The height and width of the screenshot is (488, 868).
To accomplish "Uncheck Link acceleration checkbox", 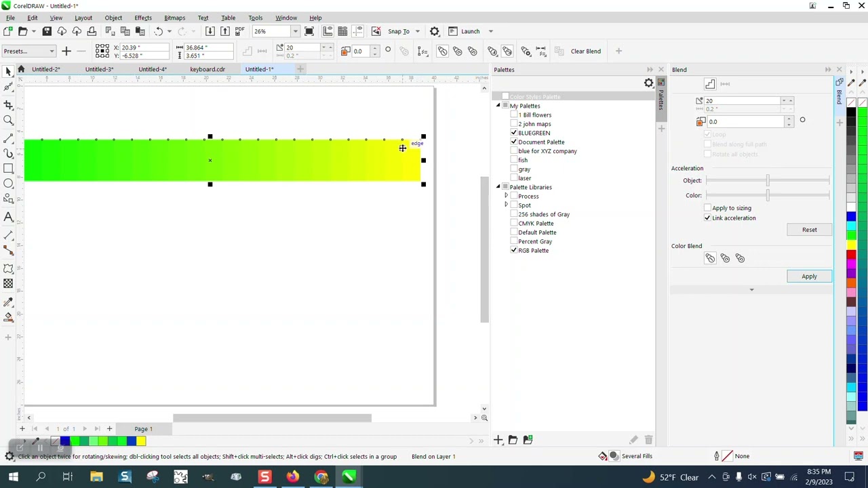I will (707, 218).
